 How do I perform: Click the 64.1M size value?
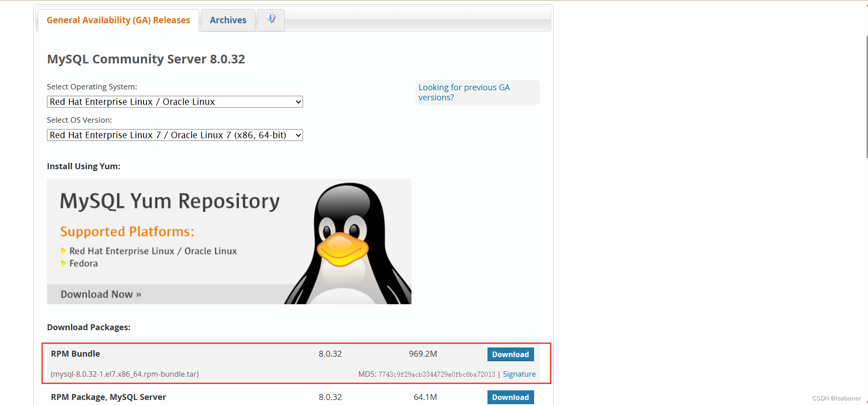[425, 397]
